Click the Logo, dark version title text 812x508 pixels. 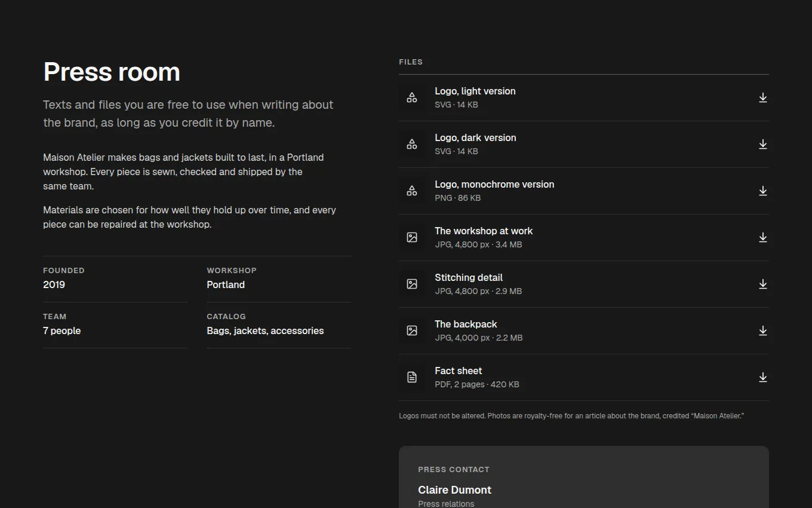click(475, 137)
